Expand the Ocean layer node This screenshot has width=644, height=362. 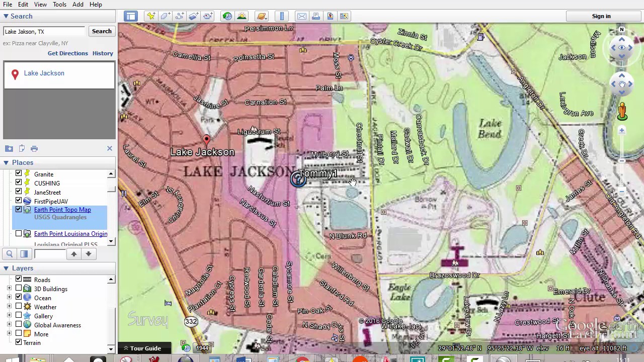9,297
